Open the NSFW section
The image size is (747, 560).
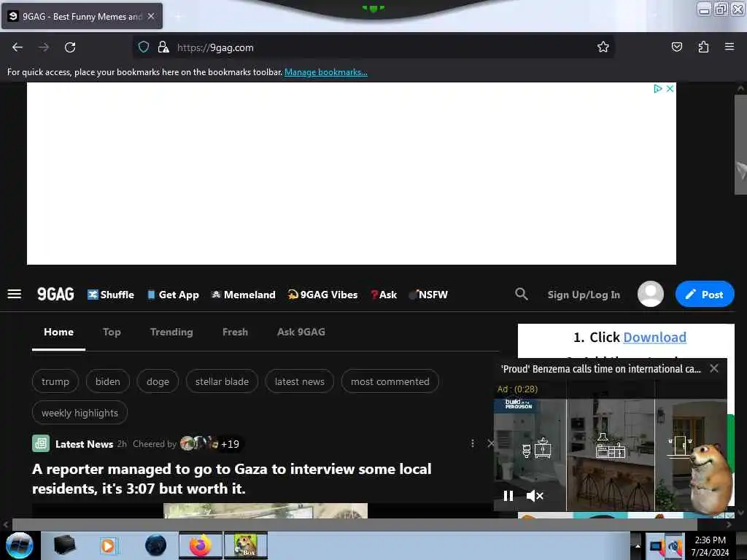point(428,295)
